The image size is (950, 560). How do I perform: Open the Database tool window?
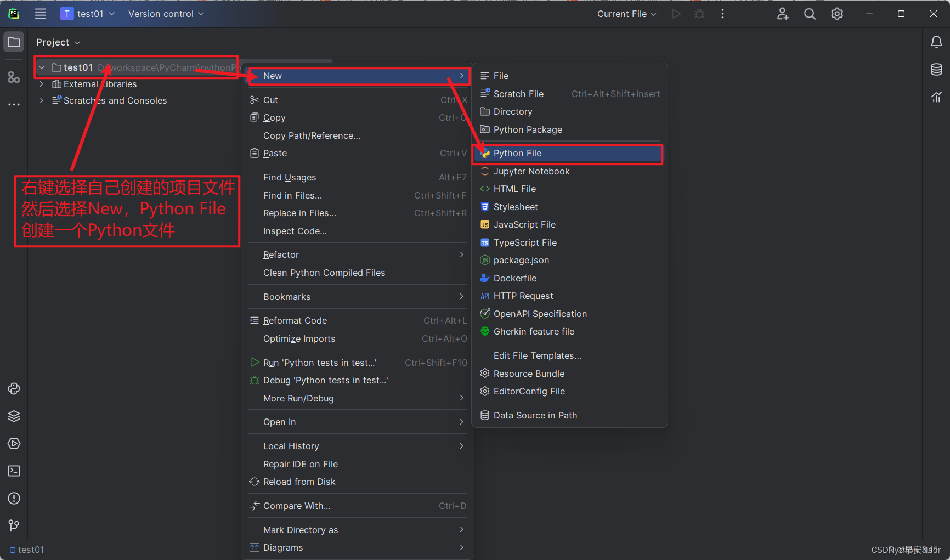(x=936, y=70)
